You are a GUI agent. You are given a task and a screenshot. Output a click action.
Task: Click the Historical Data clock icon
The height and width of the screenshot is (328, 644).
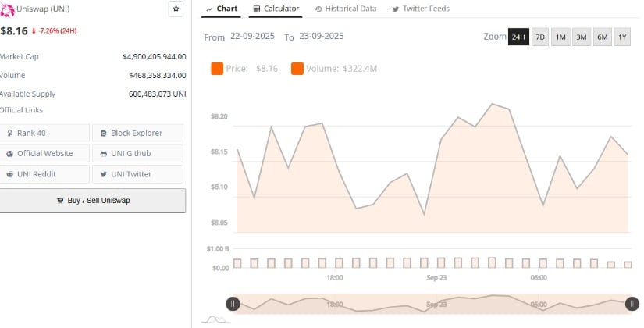318,9
